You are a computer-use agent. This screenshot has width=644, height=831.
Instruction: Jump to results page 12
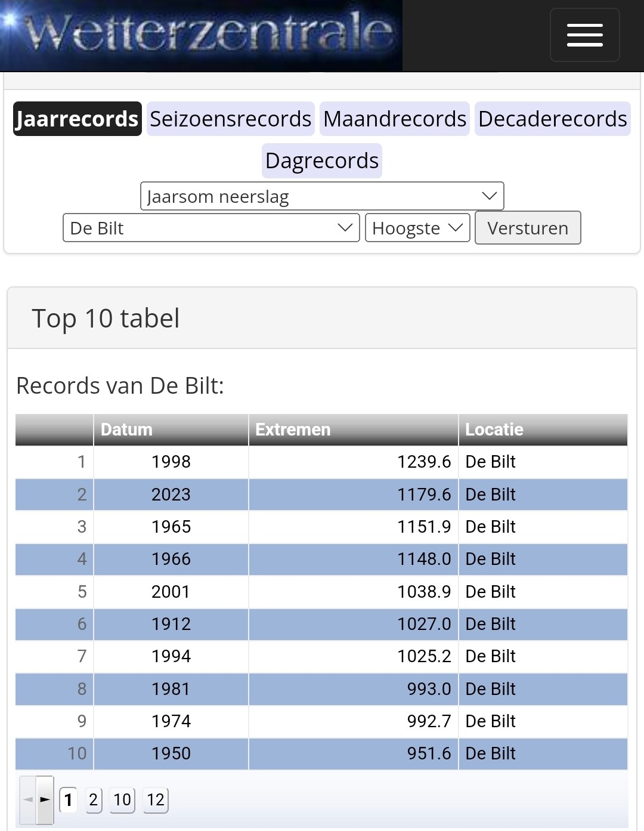click(x=156, y=799)
